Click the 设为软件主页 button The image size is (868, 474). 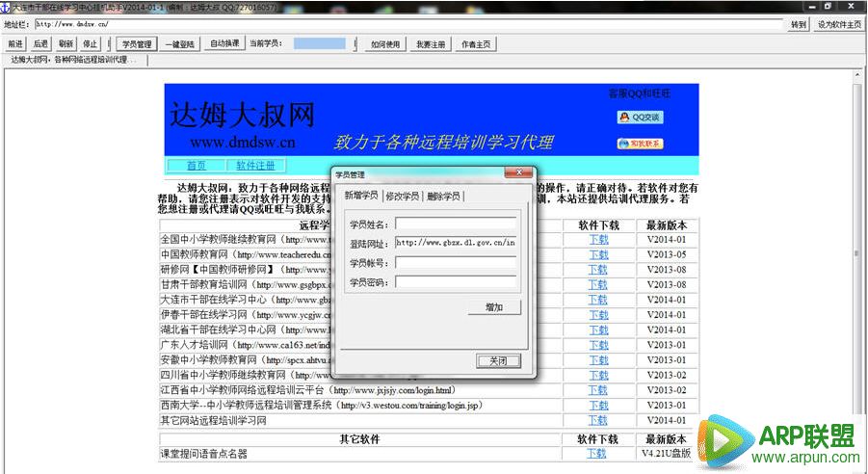coord(839,24)
